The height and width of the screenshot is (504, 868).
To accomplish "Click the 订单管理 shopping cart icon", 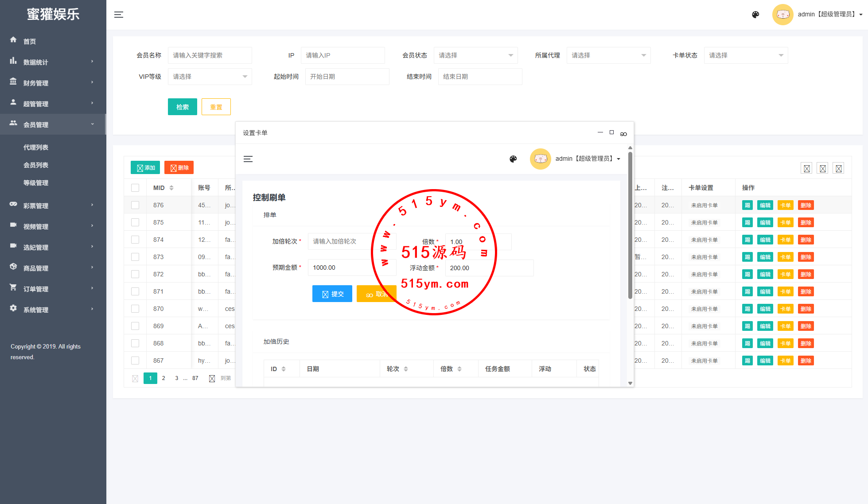I will 13,287.
